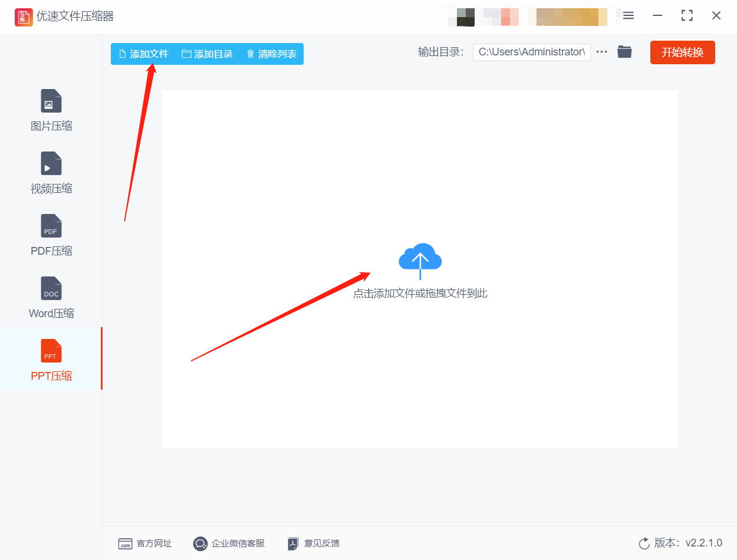The height and width of the screenshot is (560, 737).
Task: Click 点击添加文件或拖拽文件到此 text area
Action: coord(420,294)
